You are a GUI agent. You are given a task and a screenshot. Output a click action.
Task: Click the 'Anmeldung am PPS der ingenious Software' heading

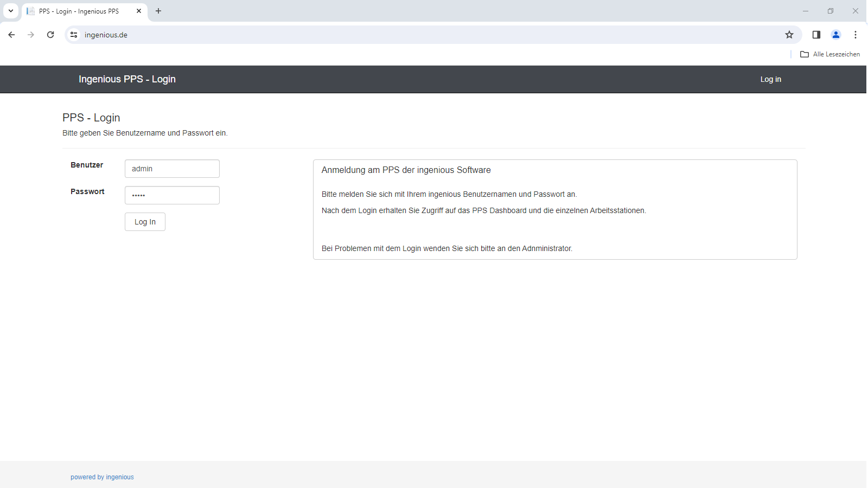tap(406, 170)
